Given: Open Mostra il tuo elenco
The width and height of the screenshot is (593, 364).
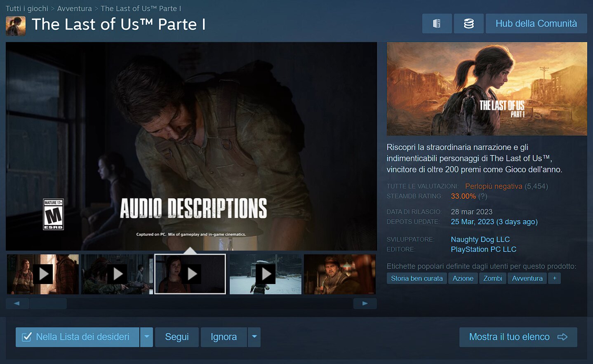Looking at the screenshot, I should tap(518, 337).
